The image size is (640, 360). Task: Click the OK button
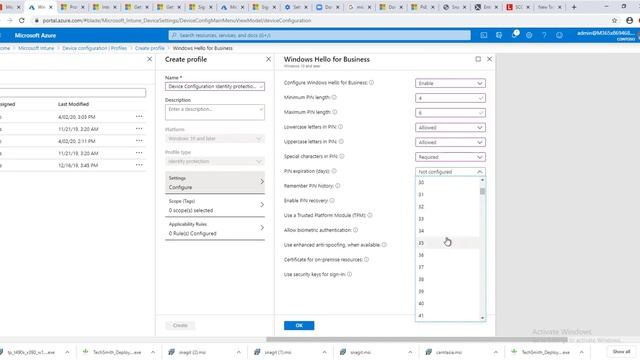pyautogui.click(x=299, y=325)
